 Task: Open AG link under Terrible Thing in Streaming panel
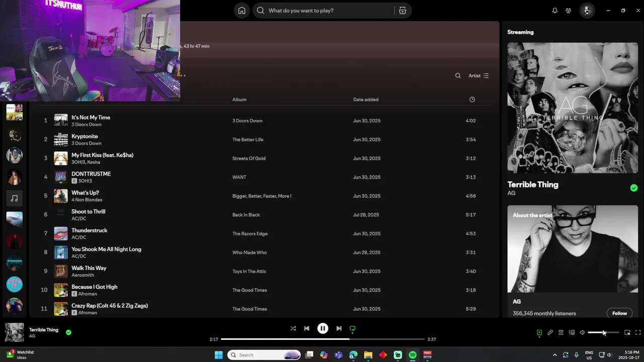(511, 193)
